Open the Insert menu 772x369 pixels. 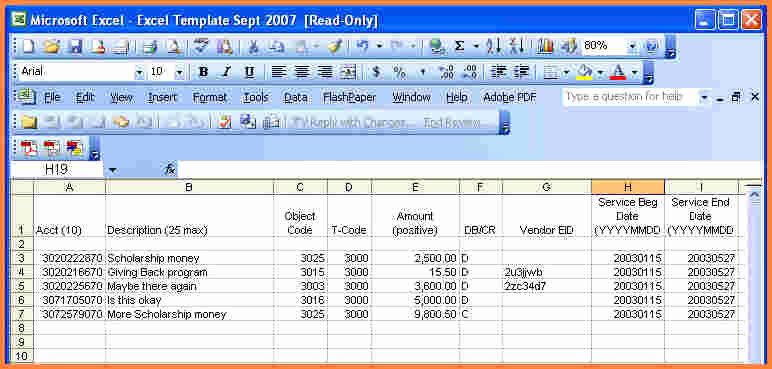pos(162,98)
